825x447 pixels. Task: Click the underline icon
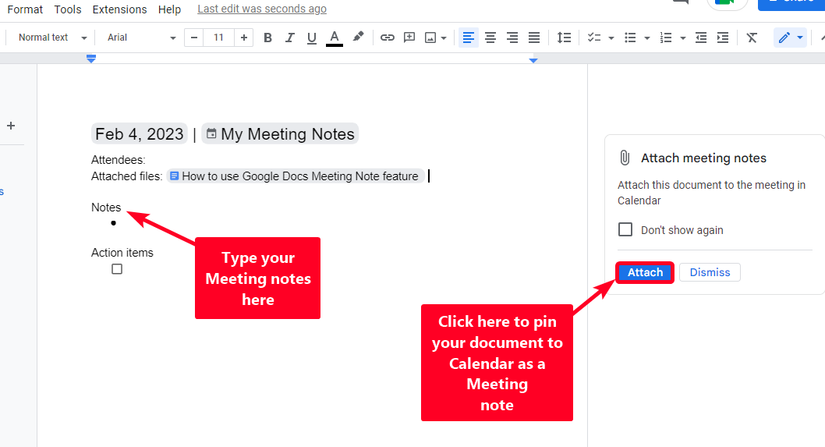(x=312, y=38)
